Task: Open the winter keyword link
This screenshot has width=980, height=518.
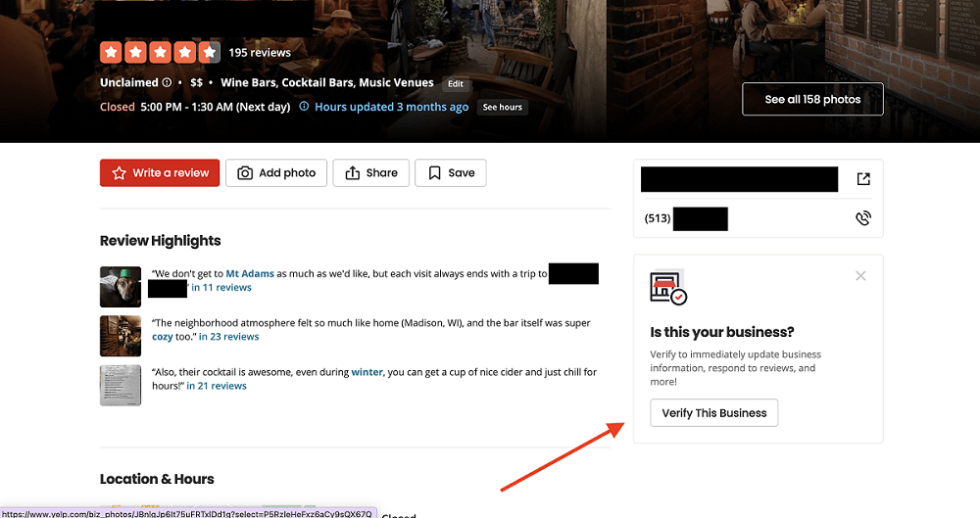Action: click(367, 372)
